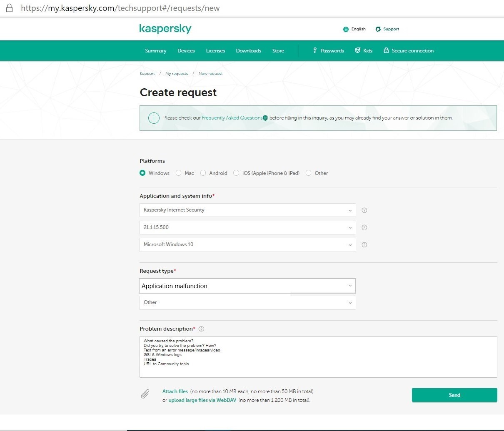Select the Mac platform radio button
Viewport: 504px width, 431px height.
(x=178, y=173)
